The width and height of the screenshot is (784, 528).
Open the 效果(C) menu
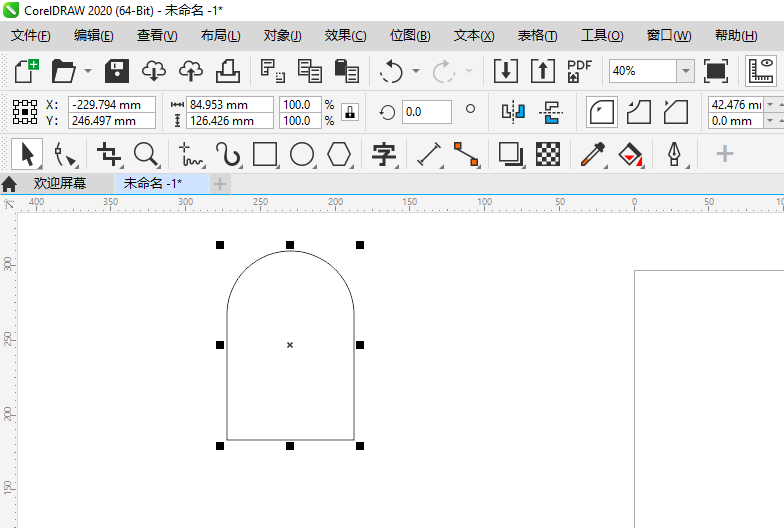345,35
